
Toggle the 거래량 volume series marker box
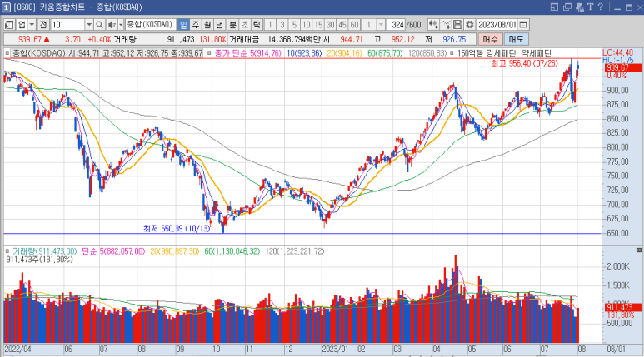click(x=7, y=250)
